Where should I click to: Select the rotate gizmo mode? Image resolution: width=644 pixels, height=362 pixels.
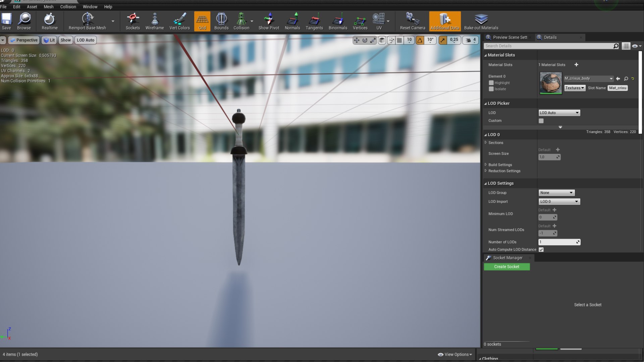pos(365,40)
